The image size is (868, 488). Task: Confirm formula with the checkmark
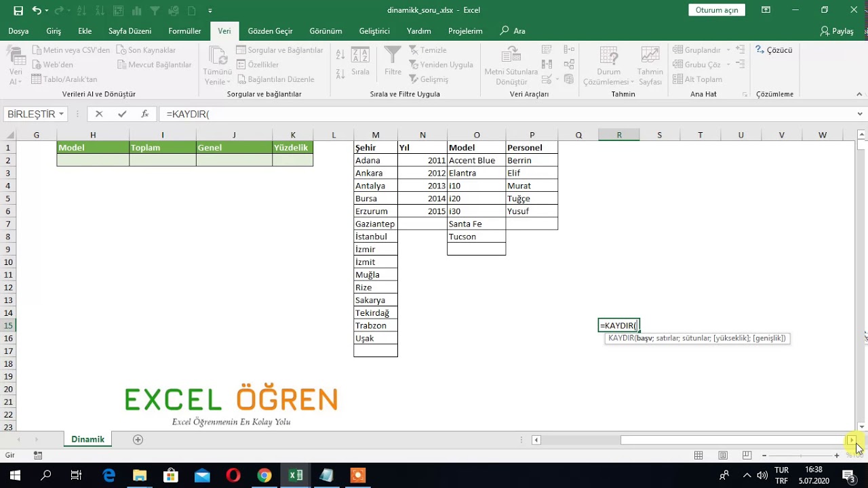pos(122,114)
